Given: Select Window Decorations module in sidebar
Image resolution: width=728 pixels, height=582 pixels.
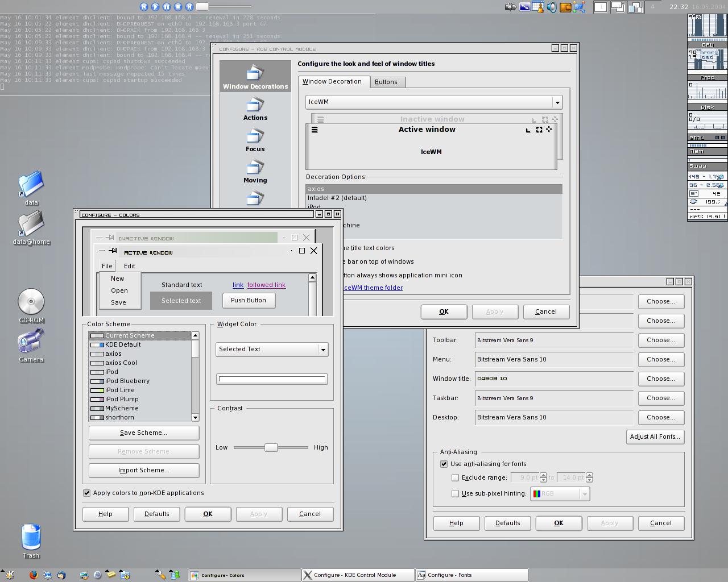Looking at the screenshot, I should click(255, 77).
